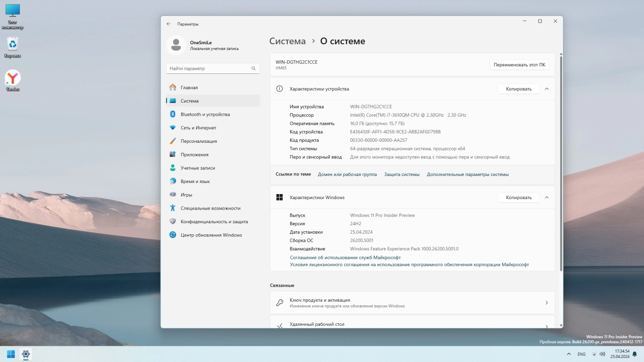
Task: Click the search magnifier icon
Action: coord(254,68)
